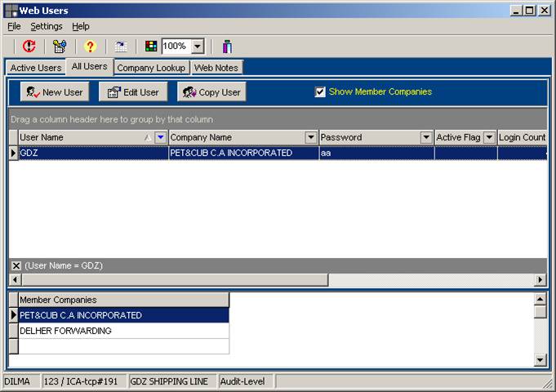Toggle Show Member Companies checkbox

[x=320, y=91]
